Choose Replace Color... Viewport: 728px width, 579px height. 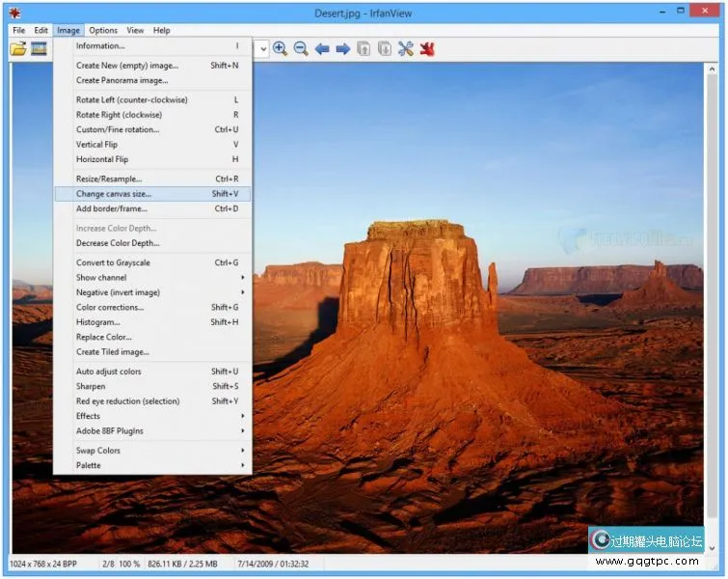[152, 337]
